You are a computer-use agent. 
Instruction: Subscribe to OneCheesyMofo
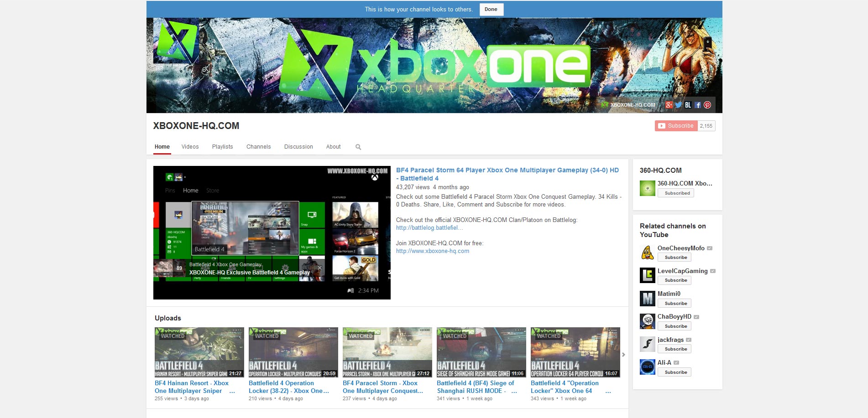pyautogui.click(x=674, y=258)
